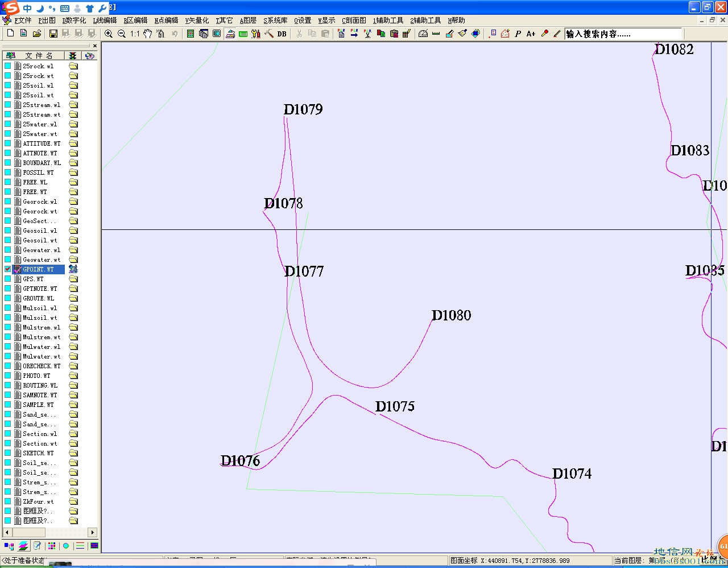Click the Chinese input 中 icon in IME bar

coord(27,8)
